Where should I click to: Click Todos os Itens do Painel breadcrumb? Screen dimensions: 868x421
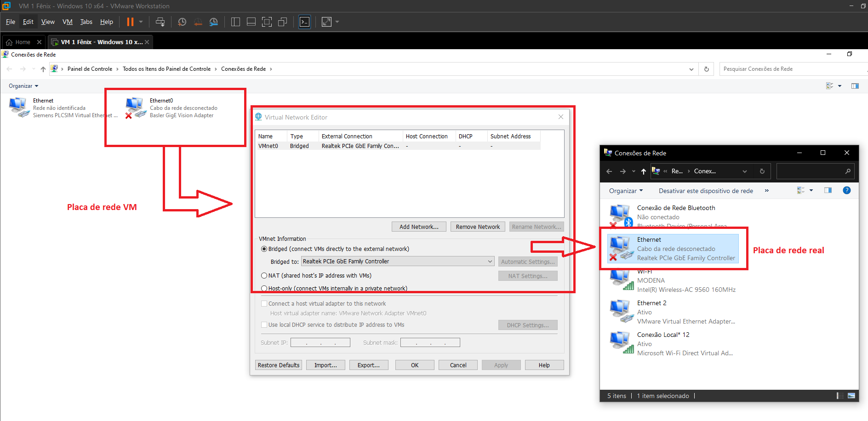coord(166,69)
